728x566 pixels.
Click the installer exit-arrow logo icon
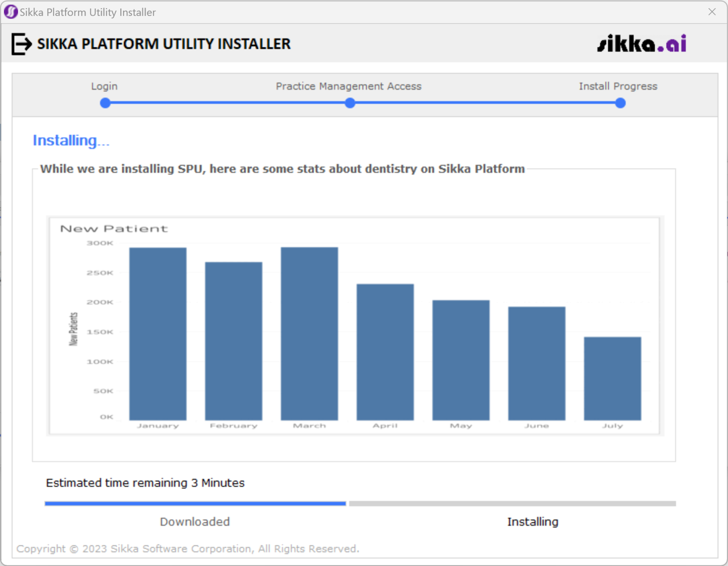[21, 44]
